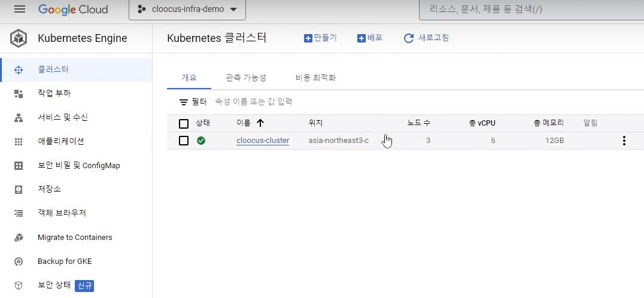Click the ConfigMap grid icon

coord(19,166)
